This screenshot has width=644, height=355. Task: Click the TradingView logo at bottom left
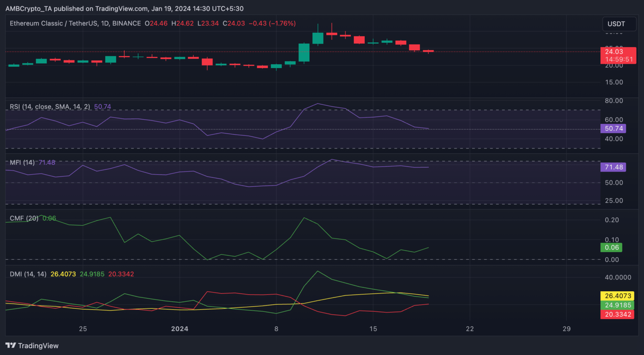31,345
